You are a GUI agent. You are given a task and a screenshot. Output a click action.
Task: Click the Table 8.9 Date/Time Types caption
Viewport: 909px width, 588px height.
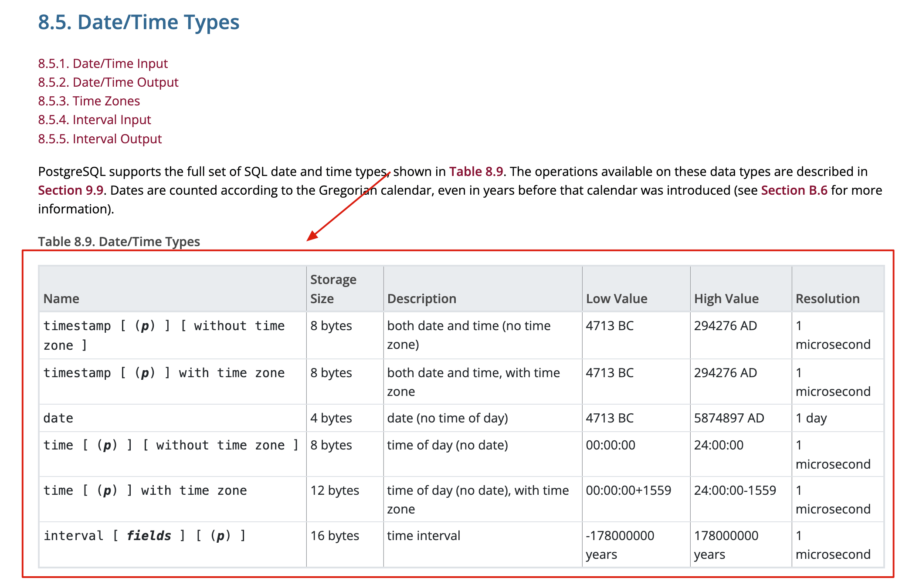119,242
